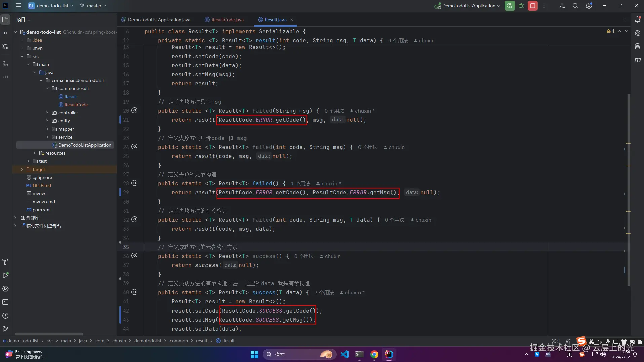Click the project panel horizontal scrollbar
644x362 pixels.
click(x=49, y=334)
